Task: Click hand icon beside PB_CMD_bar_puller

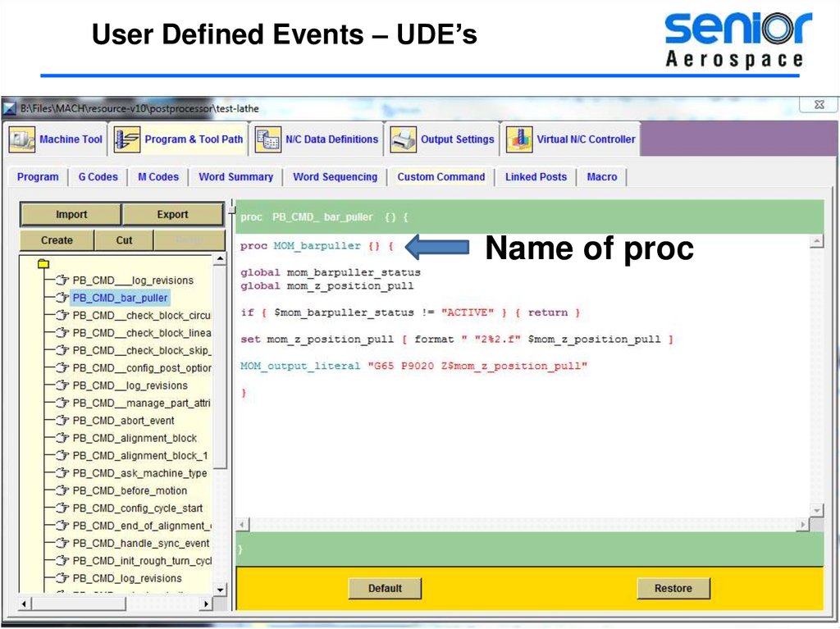Action: [62, 298]
